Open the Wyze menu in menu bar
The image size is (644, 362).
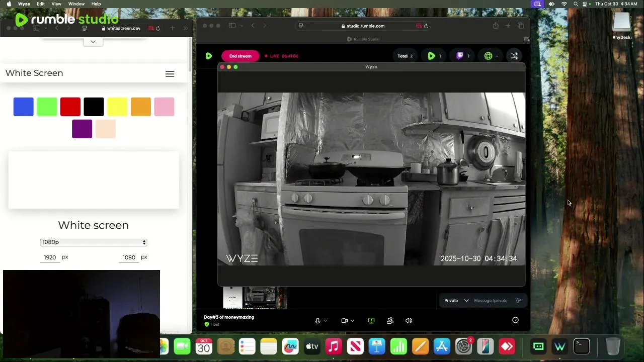point(24,4)
